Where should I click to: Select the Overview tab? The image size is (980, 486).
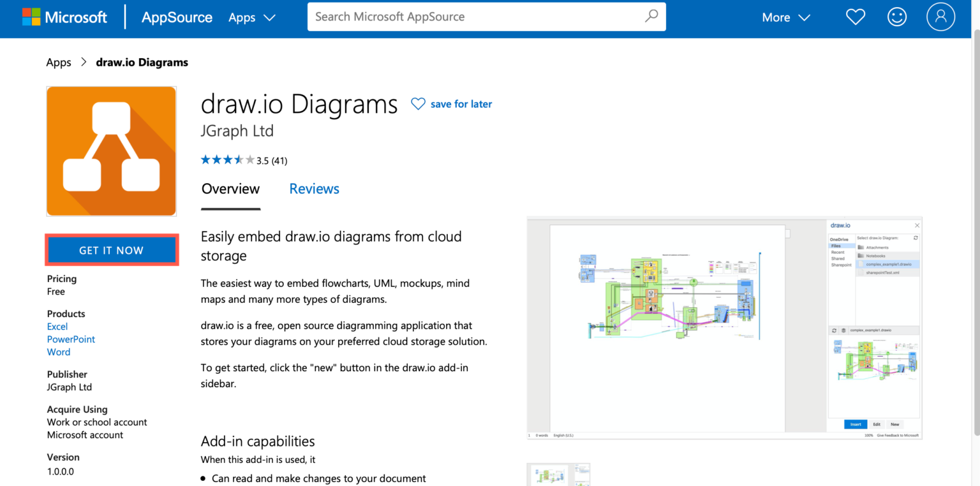coord(230,189)
